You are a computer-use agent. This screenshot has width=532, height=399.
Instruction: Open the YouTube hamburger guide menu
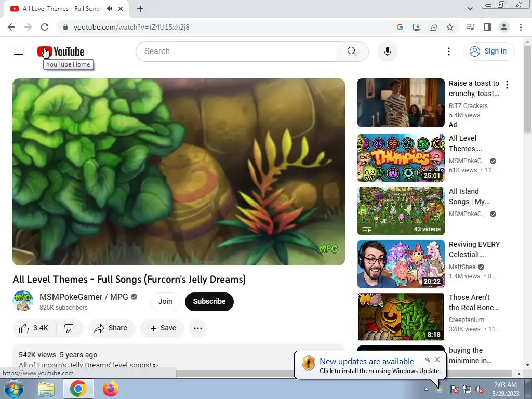click(19, 51)
